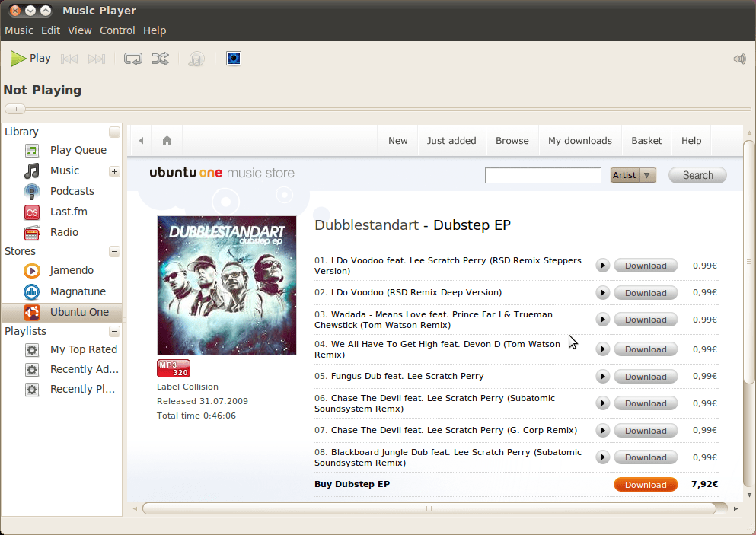Collapse the Library section
Image resolution: width=756 pixels, height=535 pixels.
point(114,132)
